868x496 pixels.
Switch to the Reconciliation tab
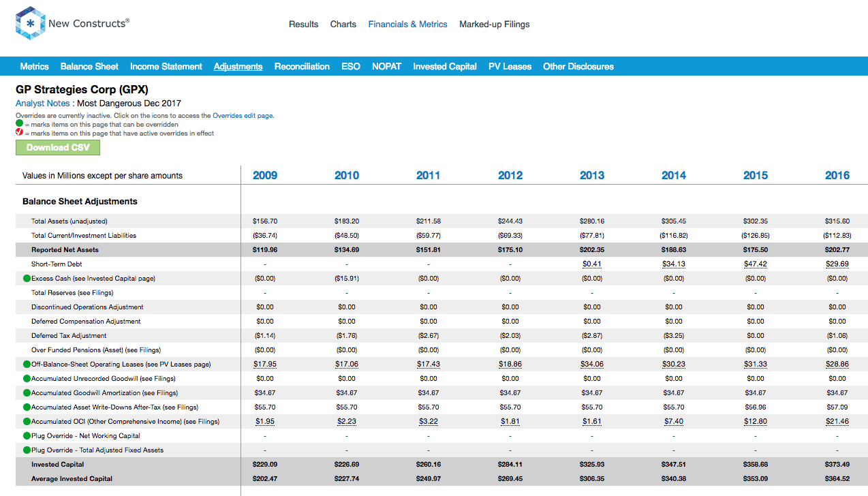[302, 66]
